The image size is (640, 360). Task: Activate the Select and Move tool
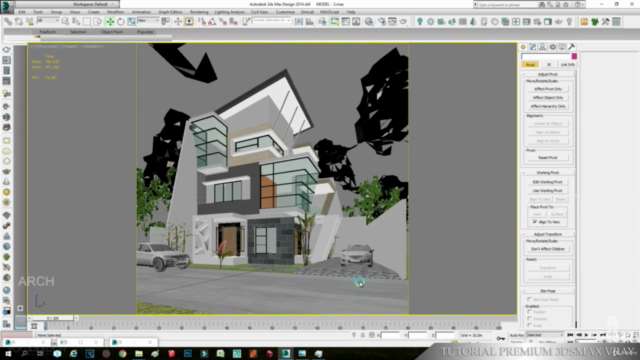coord(110,22)
